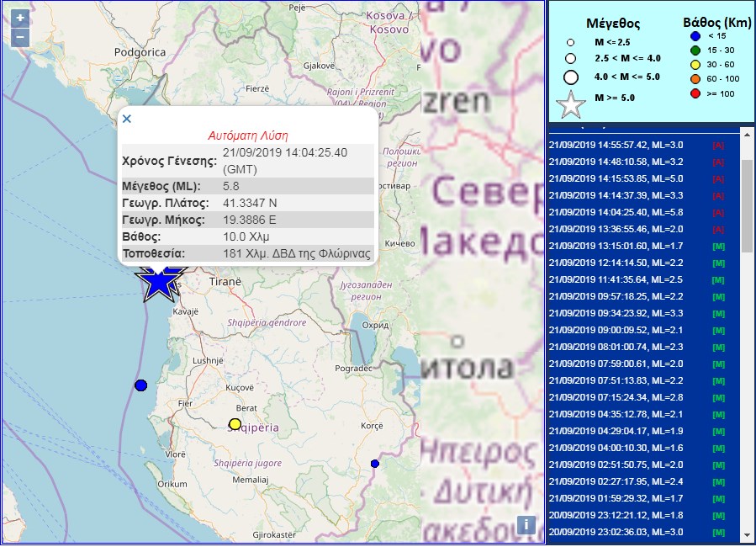Open the map info button
This screenshot has width=756, height=547.
pos(526,524)
